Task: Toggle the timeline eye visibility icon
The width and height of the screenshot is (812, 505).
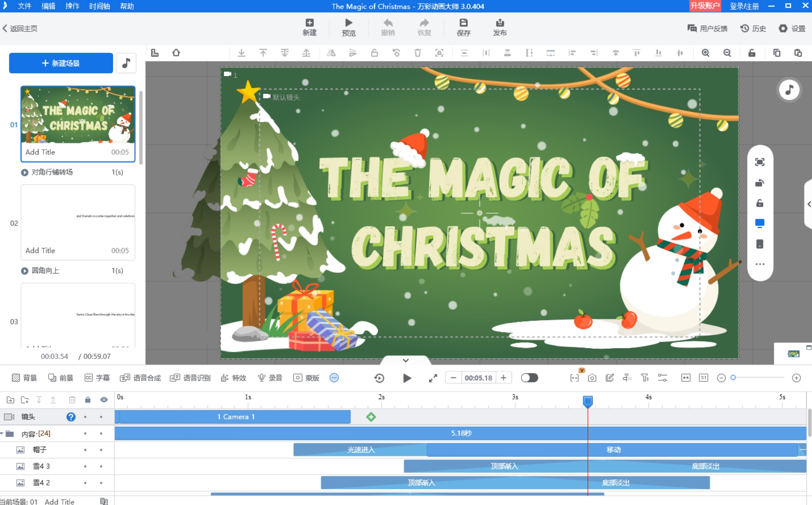Action: pos(104,400)
